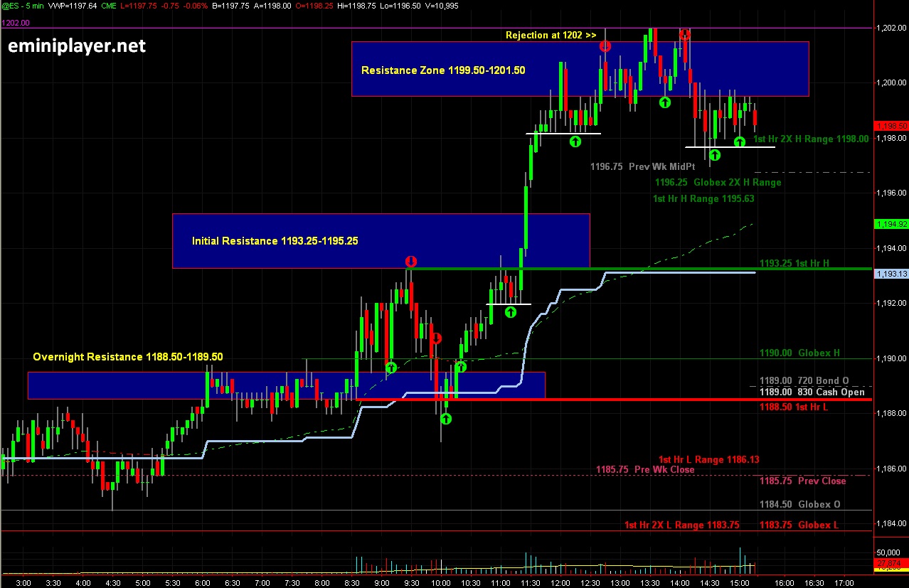Click '1189.00 830 Cash Open' label
Image resolution: width=909 pixels, height=588 pixels.
coord(812,392)
